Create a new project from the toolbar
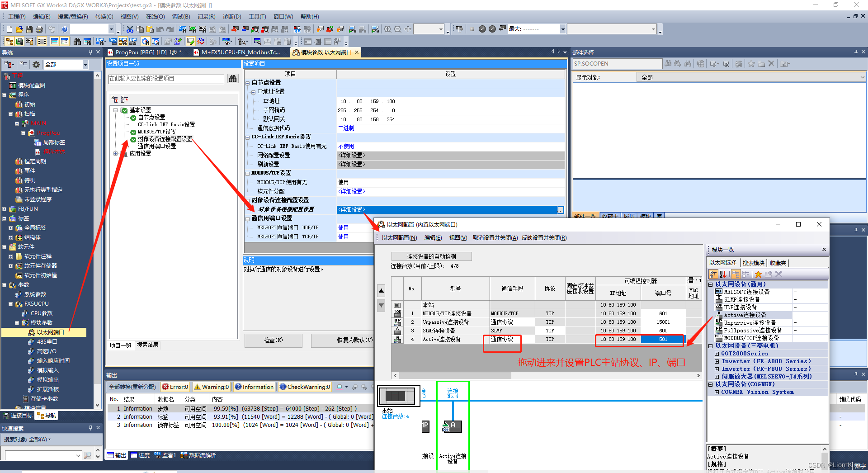 coord(9,28)
